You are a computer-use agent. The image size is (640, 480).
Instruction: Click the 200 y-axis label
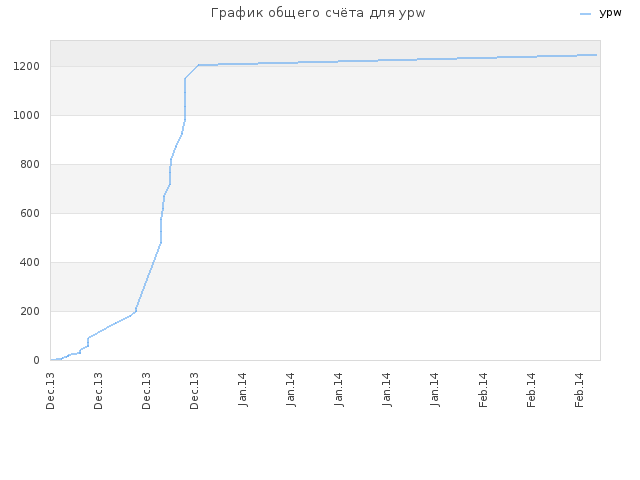click(x=30, y=311)
